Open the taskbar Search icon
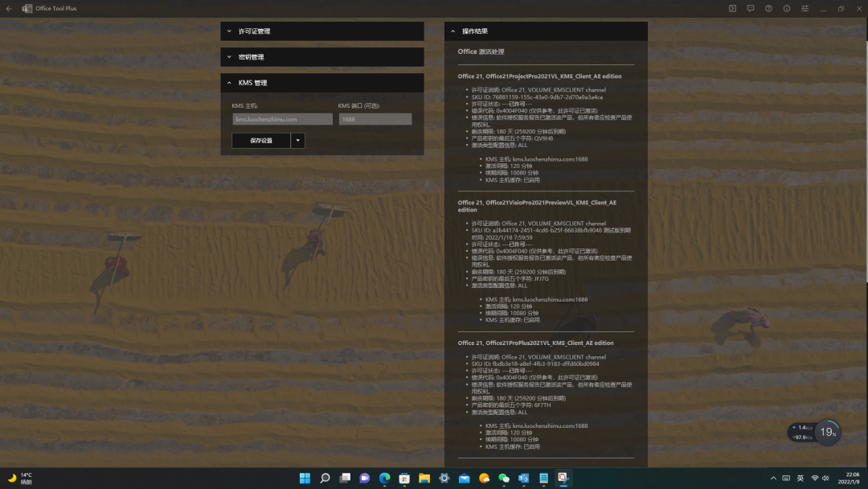 325,478
